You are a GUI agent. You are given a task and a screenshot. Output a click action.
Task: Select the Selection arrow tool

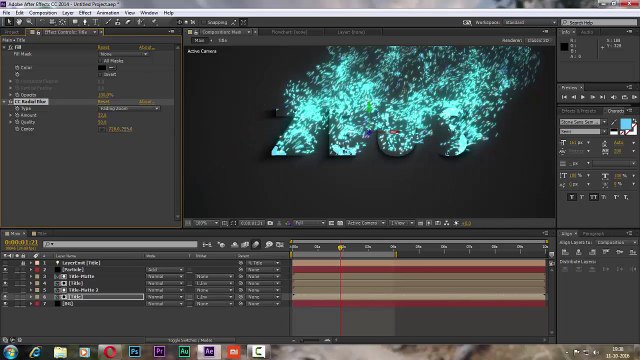pyautogui.click(x=9, y=22)
